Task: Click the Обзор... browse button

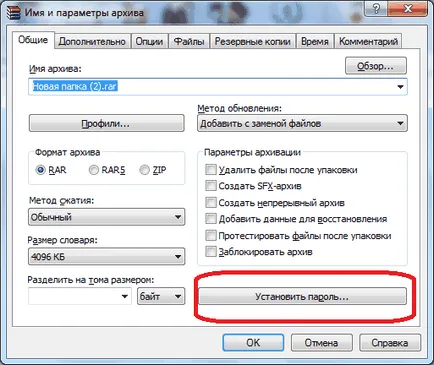Action: point(376,66)
